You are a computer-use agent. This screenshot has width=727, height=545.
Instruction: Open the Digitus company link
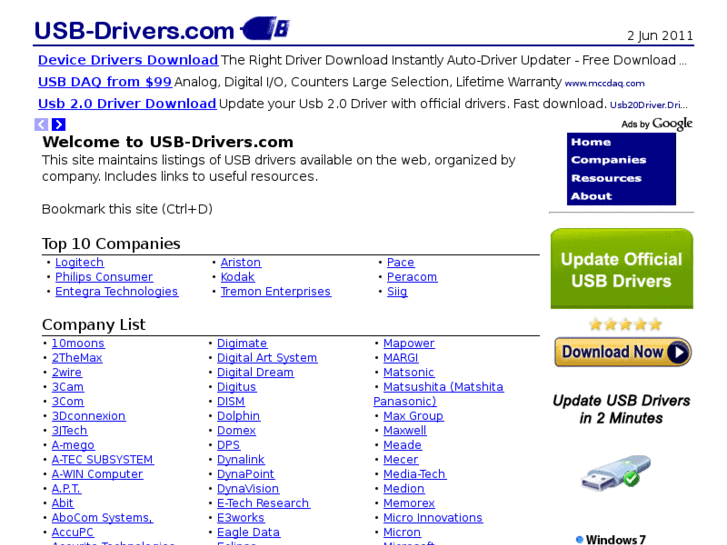[236, 387]
